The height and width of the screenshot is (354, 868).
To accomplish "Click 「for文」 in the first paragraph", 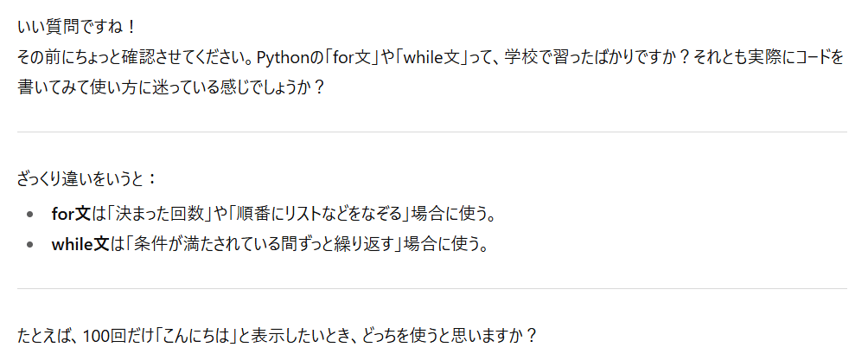I will tap(349, 57).
